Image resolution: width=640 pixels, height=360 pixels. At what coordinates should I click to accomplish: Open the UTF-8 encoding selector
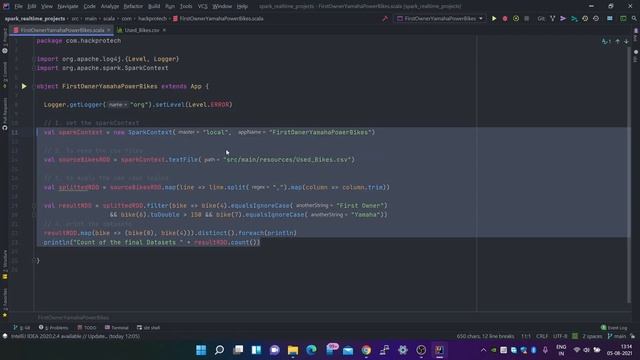click(560, 336)
